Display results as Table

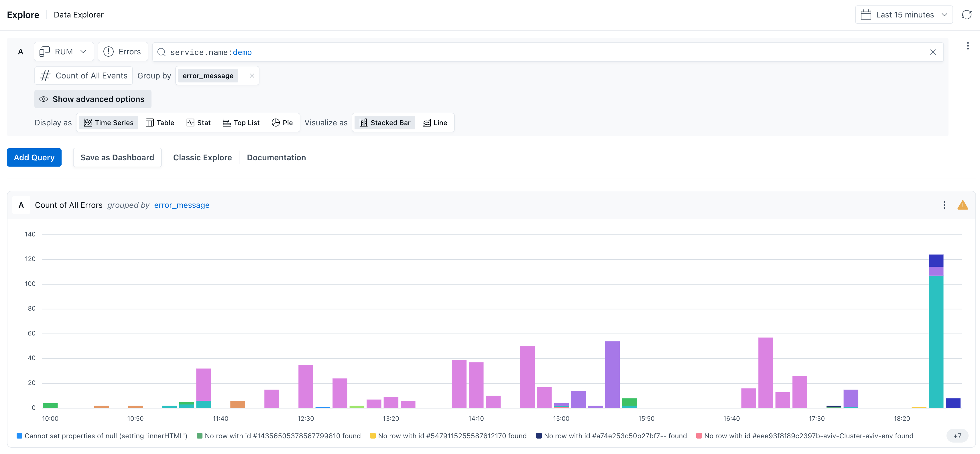[x=160, y=123]
